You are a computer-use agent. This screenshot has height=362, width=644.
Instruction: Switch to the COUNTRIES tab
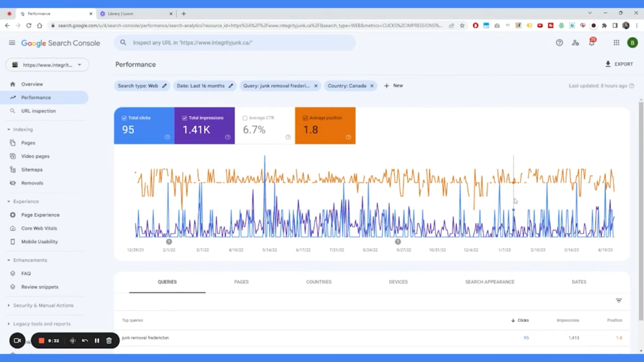(x=318, y=282)
